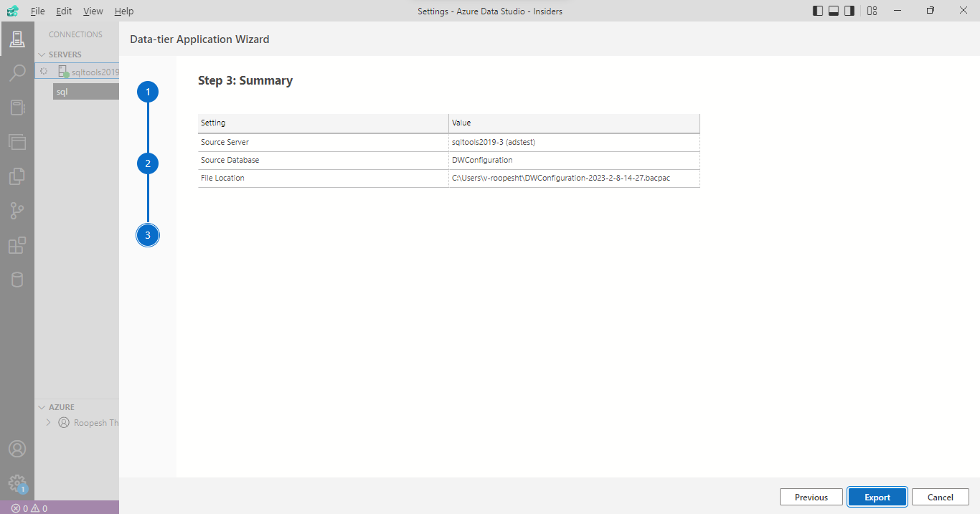The image size is (980, 514).
Task: Click the Export button
Action: coord(877,496)
